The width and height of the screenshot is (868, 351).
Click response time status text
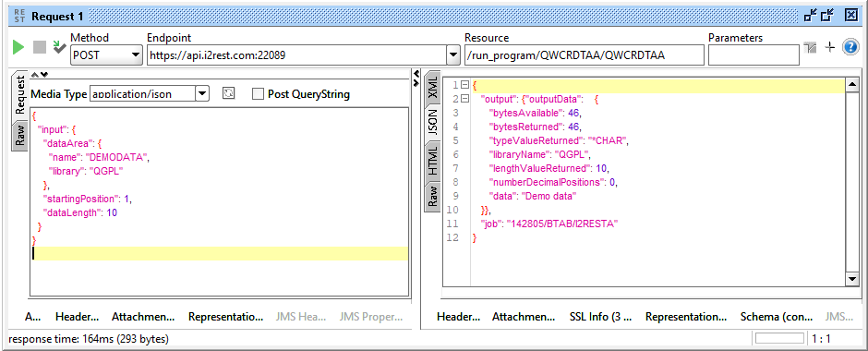[90, 338]
